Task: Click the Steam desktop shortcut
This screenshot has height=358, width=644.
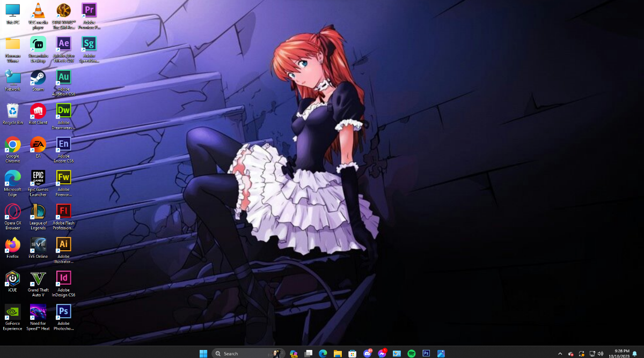Action: click(38, 78)
